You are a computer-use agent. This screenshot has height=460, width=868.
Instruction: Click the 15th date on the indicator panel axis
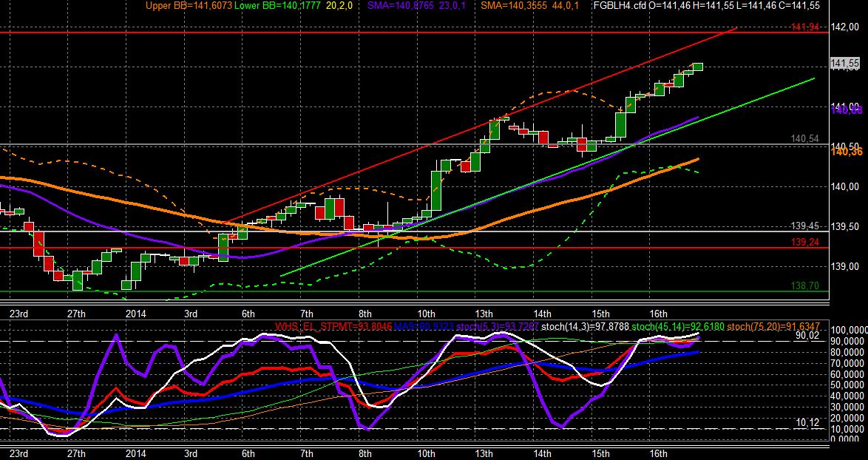pyautogui.click(x=600, y=454)
